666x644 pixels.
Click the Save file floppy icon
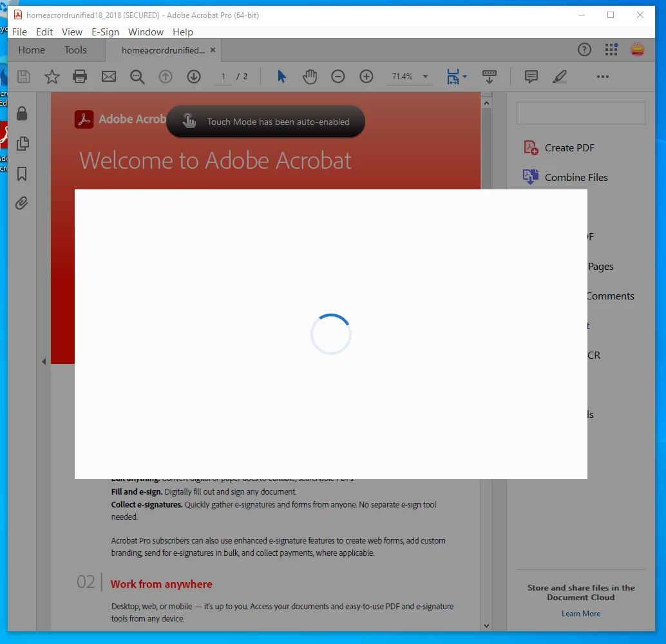click(x=24, y=77)
